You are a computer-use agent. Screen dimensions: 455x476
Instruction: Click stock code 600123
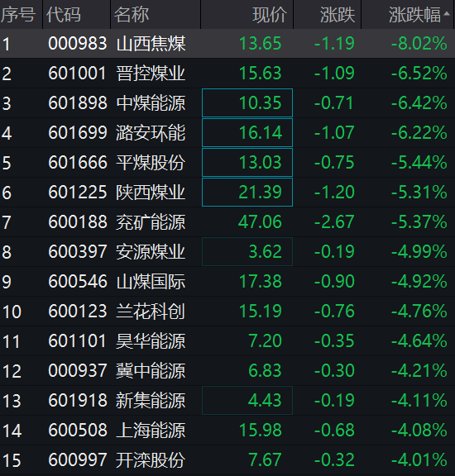[78, 312]
